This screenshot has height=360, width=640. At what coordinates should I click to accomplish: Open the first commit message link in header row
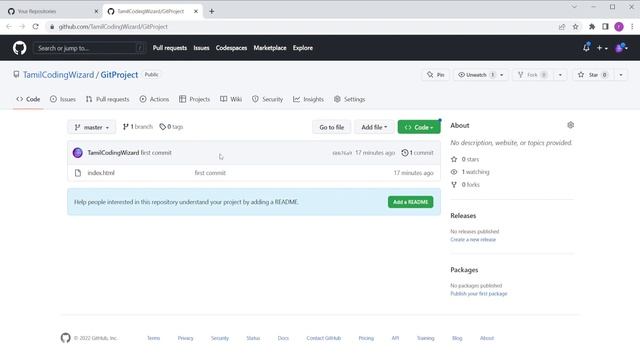(x=156, y=153)
